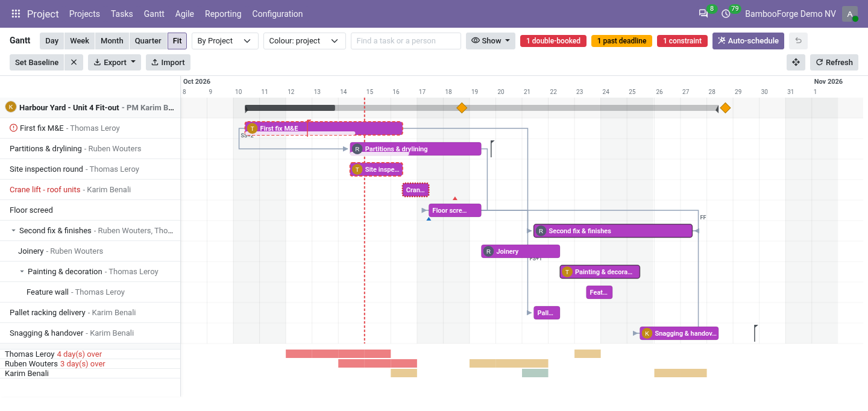The height and width of the screenshot is (411, 868).
Task: Click the T avatar on Painting & decoration bar
Action: (567, 272)
